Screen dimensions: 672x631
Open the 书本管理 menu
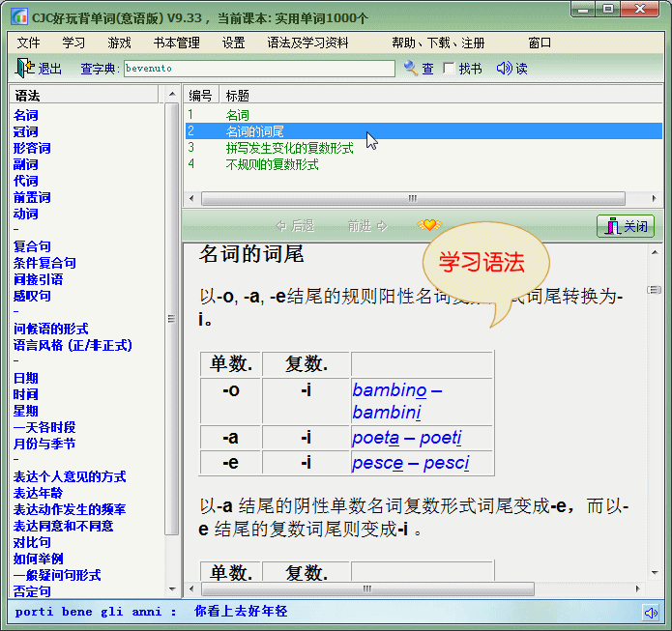[176, 43]
